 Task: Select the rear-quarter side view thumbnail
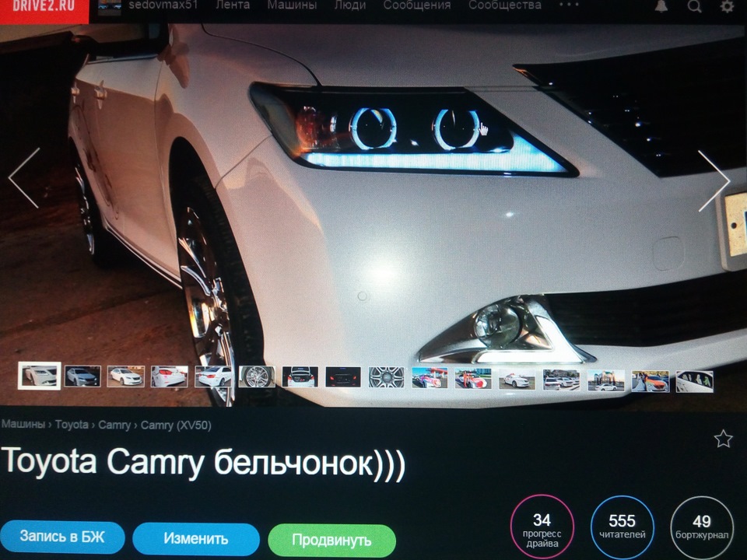click(x=213, y=376)
